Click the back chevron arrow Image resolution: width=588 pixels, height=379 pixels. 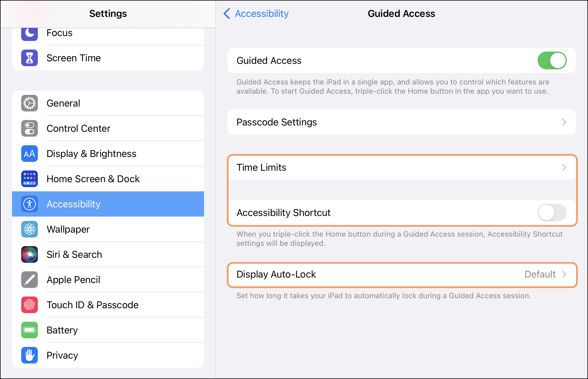click(227, 13)
